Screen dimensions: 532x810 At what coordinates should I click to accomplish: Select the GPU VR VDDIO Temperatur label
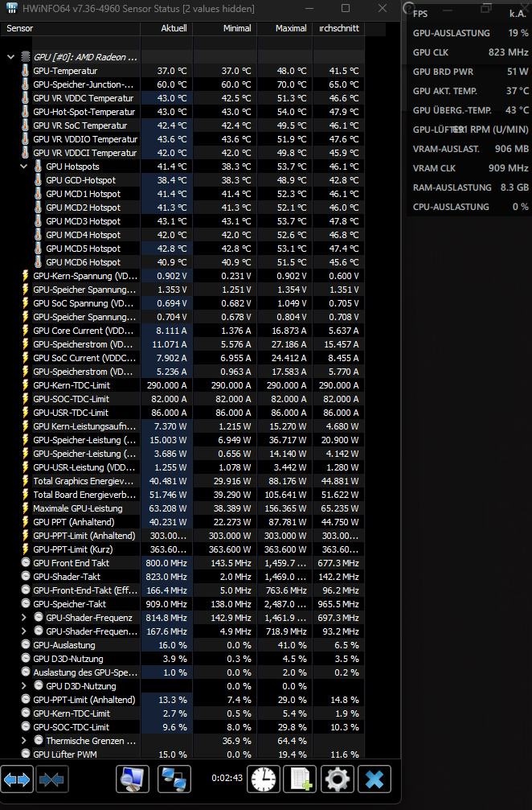click(85, 139)
